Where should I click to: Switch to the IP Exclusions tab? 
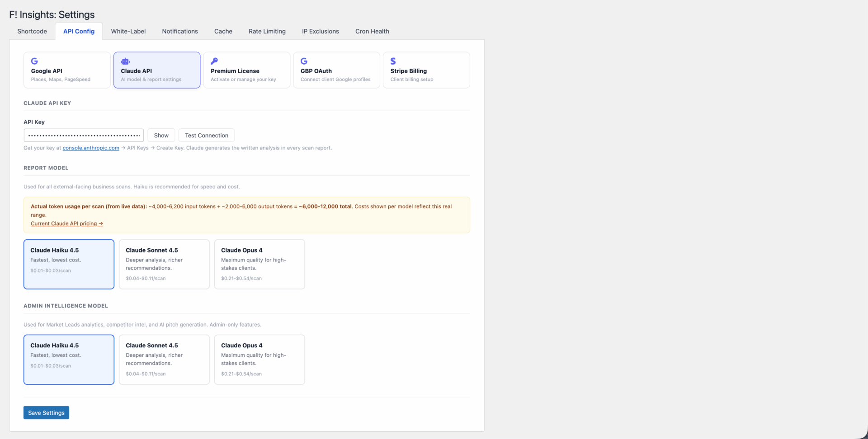pyautogui.click(x=321, y=31)
